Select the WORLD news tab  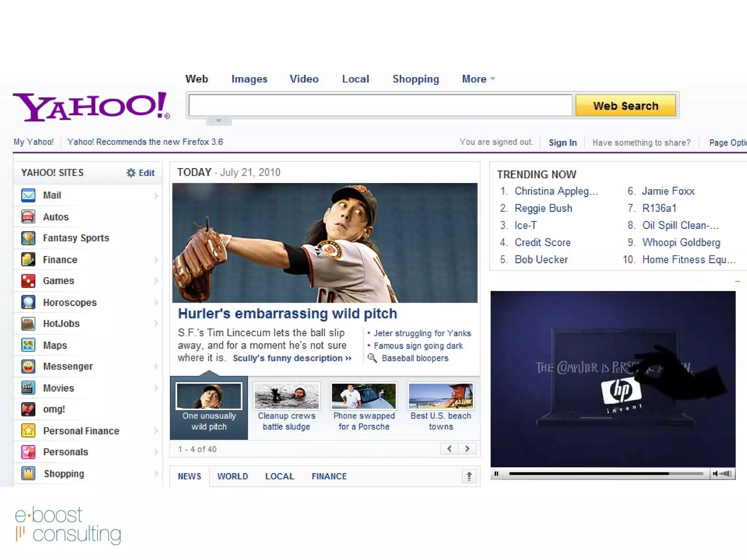(x=232, y=476)
